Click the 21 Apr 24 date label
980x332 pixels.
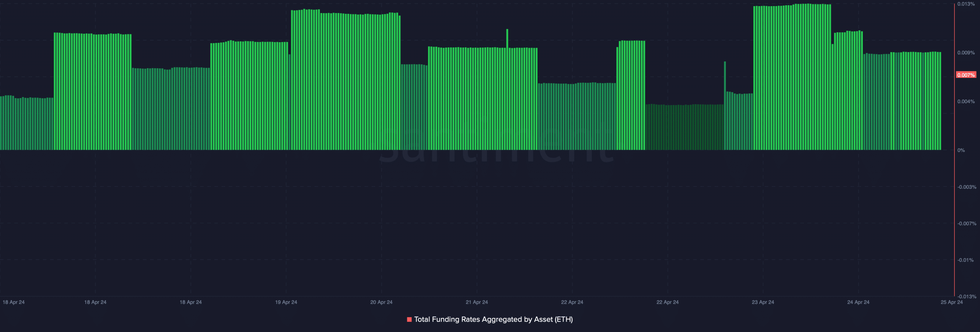[x=477, y=302]
